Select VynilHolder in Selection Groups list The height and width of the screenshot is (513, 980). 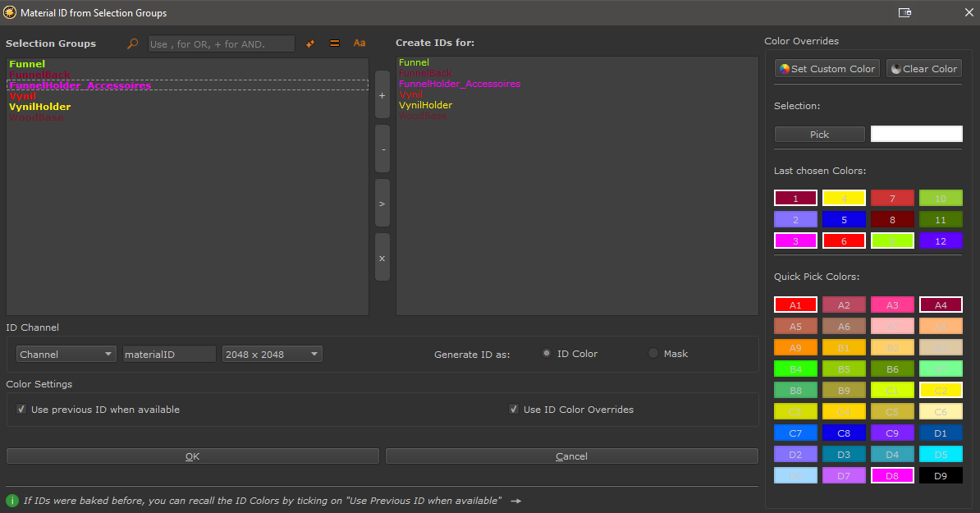pos(40,107)
